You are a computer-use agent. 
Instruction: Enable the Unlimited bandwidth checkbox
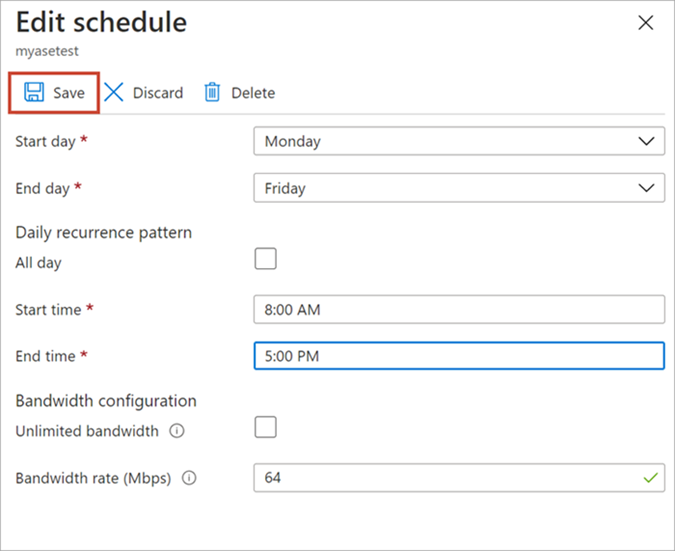[x=266, y=427]
